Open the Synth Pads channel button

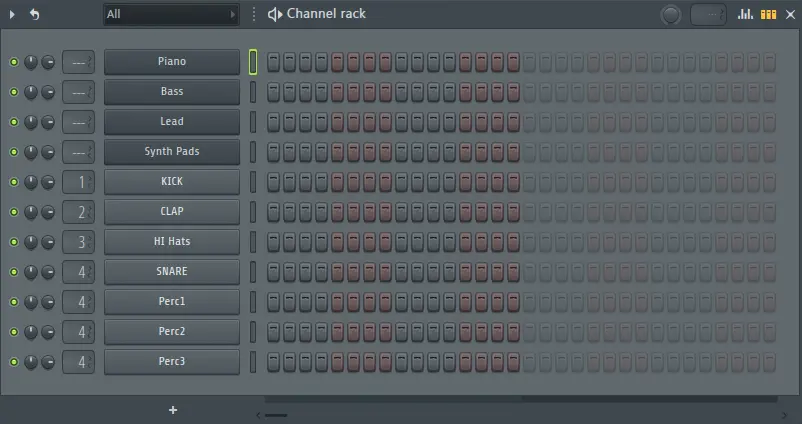[172, 152]
